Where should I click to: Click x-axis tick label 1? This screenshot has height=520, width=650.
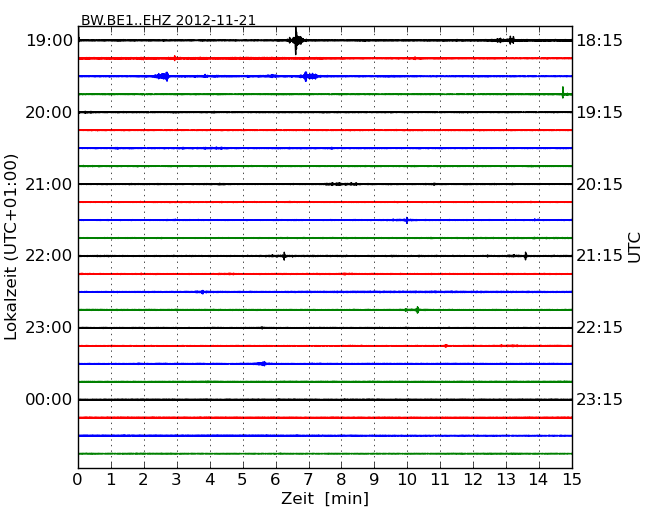111,479
